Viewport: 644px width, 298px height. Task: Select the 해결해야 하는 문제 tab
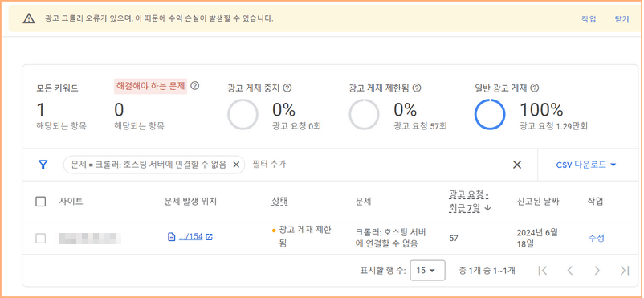point(150,86)
